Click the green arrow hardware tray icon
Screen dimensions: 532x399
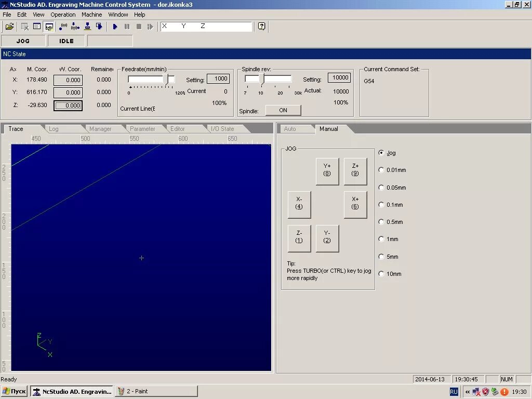(x=495, y=392)
